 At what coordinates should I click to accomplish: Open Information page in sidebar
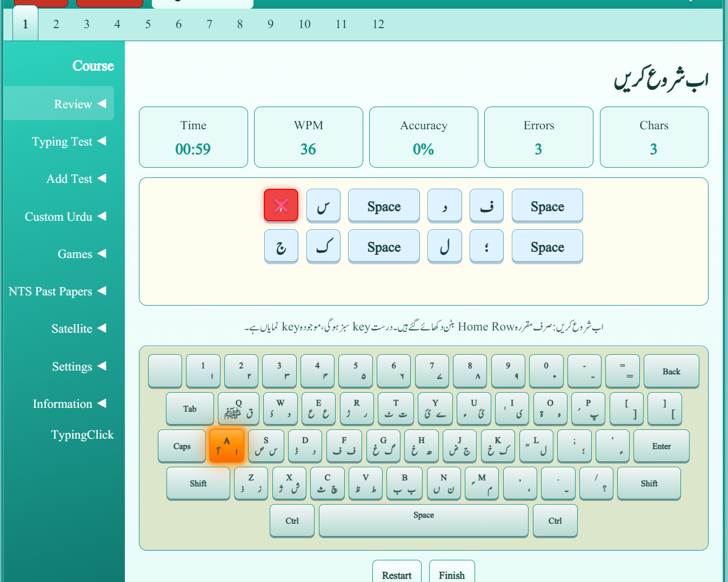click(58, 404)
